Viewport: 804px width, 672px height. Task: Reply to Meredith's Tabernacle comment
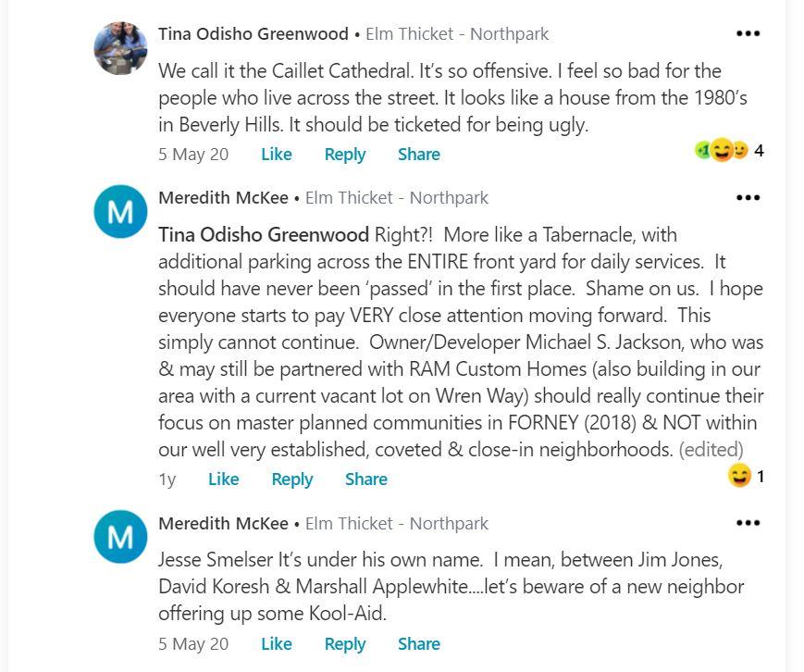(x=291, y=479)
